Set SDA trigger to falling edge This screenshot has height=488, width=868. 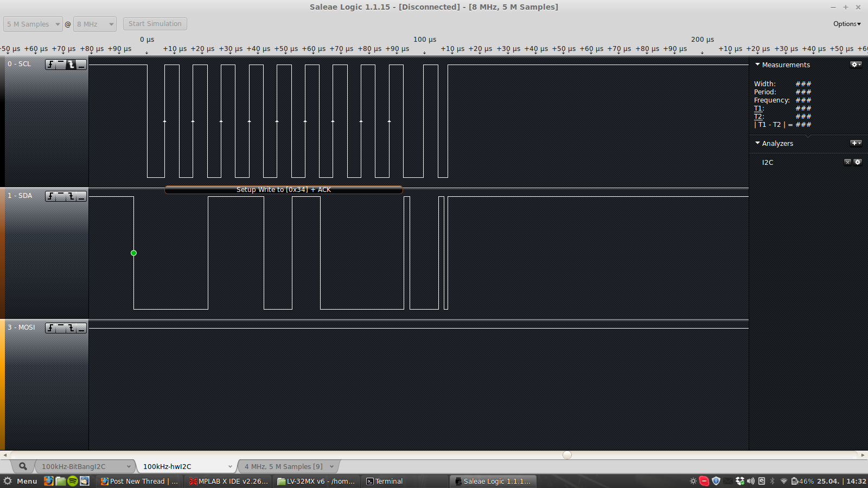click(x=71, y=196)
